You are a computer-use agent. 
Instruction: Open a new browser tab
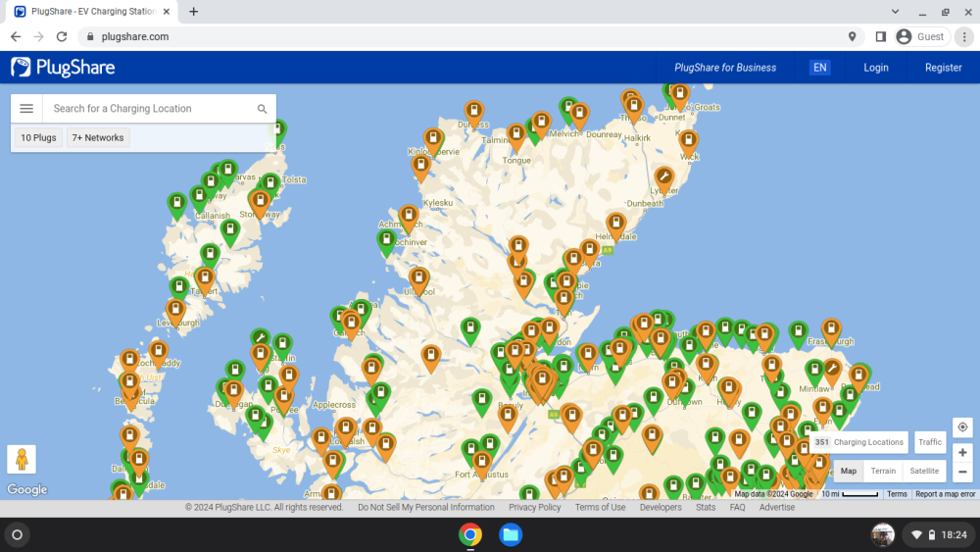pos(194,11)
